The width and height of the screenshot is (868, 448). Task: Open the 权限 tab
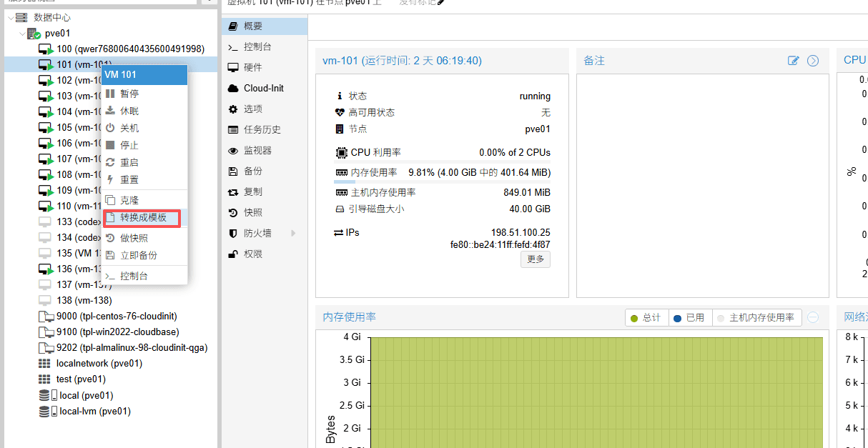tap(265, 254)
